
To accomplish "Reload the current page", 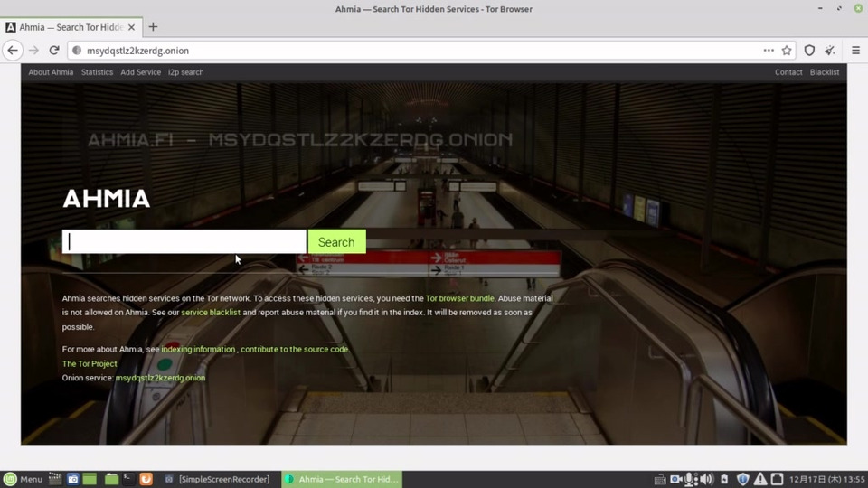I will coord(53,51).
